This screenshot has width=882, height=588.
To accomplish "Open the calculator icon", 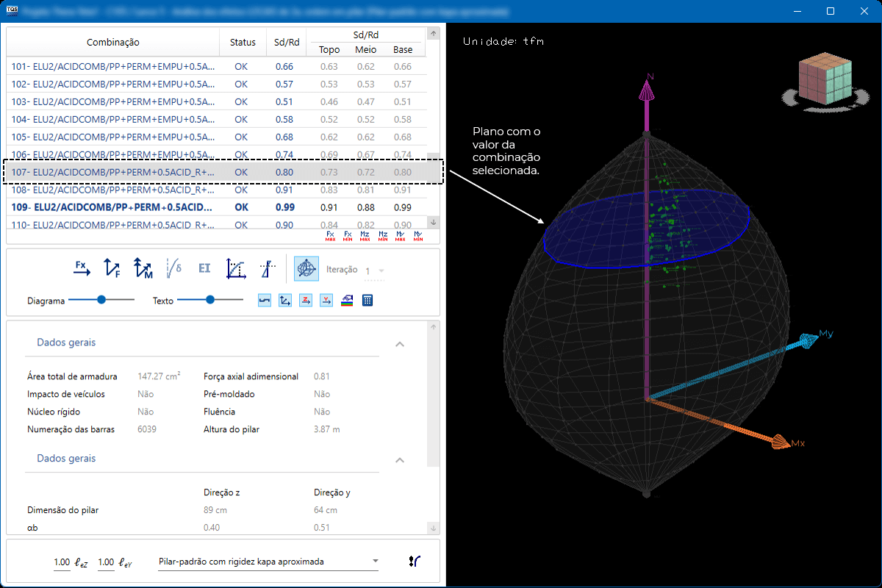I will click(368, 300).
